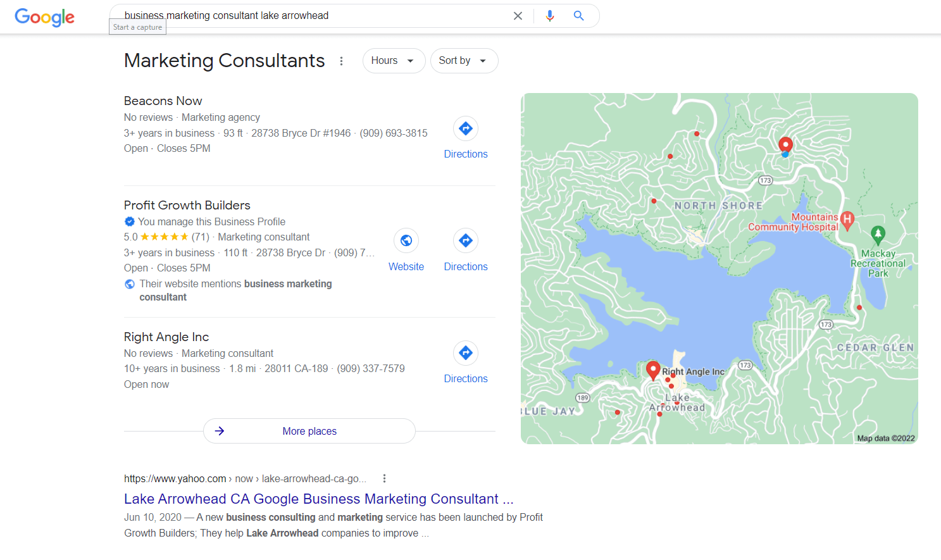The height and width of the screenshot is (560, 941).
Task: Click Directions icon for Right Angle Inc
Action: pos(466,352)
